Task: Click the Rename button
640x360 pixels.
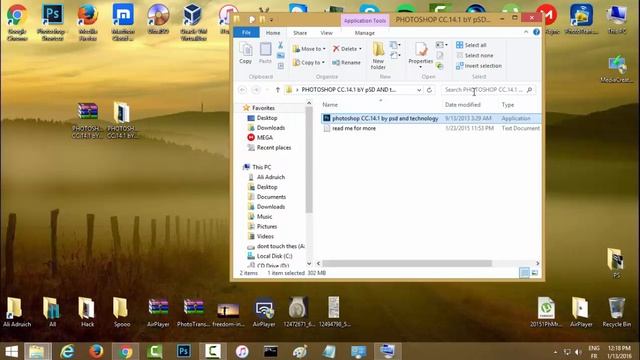Action: coord(346,62)
